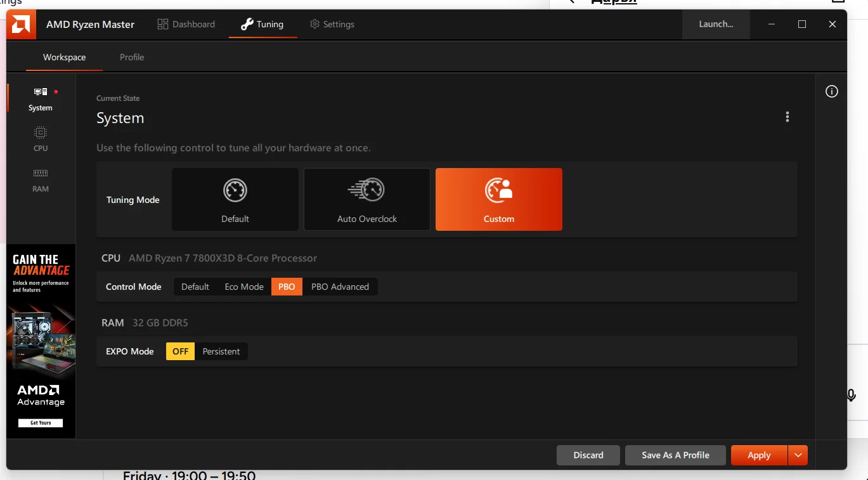
Task: Minimize the Ryzen Master window
Action: [x=772, y=24]
